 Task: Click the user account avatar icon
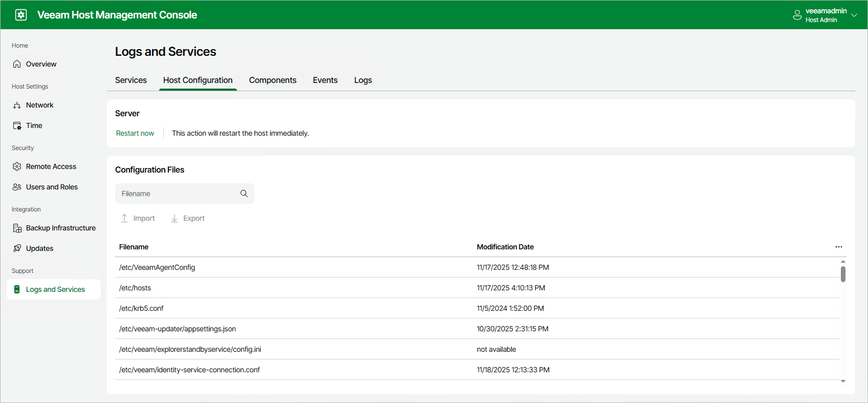click(797, 15)
